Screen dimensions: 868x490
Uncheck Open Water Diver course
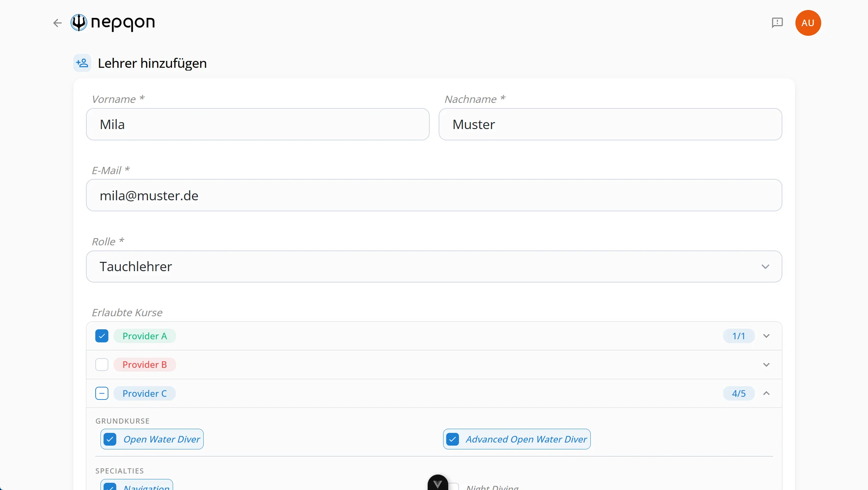tap(110, 439)
